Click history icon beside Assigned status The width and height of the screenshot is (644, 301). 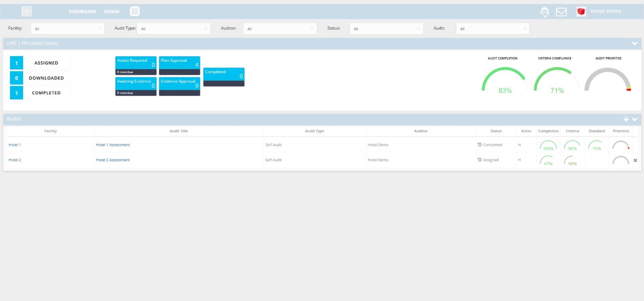point(479,160)
